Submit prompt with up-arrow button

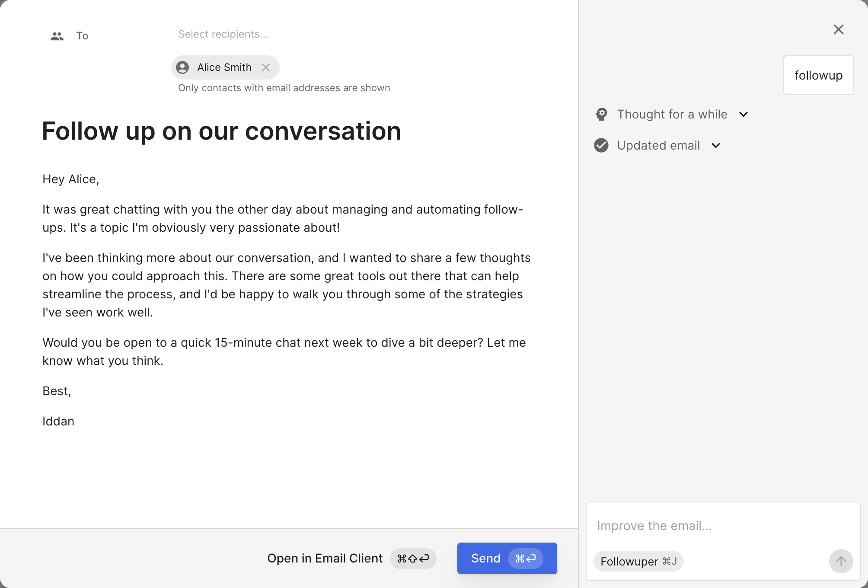[841, 561]
